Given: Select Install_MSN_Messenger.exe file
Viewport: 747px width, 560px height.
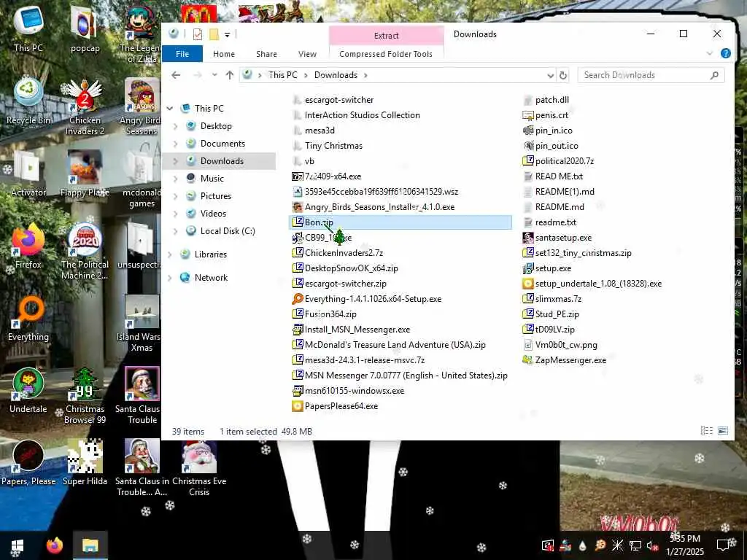Looking at the screenshot, I should point(351,330).
